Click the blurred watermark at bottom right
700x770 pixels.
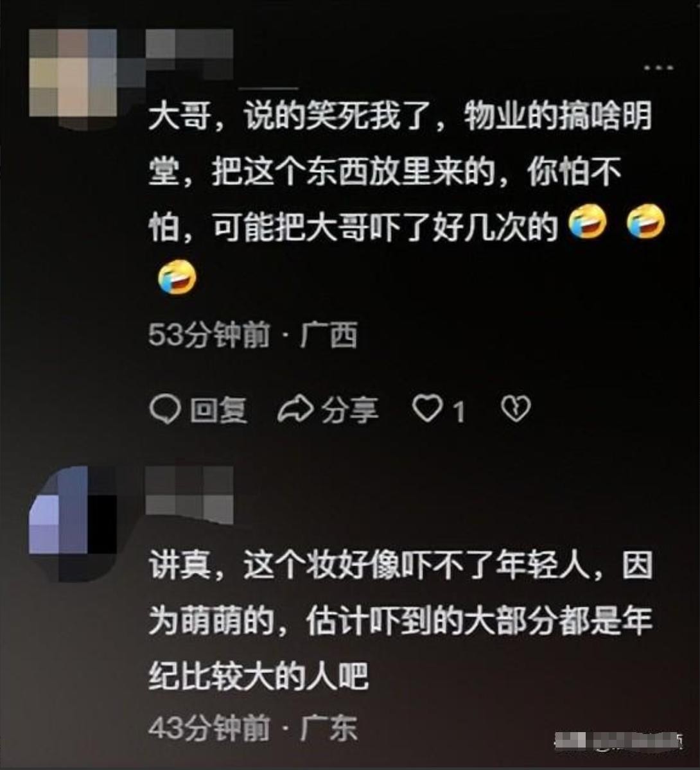[619, 741]
